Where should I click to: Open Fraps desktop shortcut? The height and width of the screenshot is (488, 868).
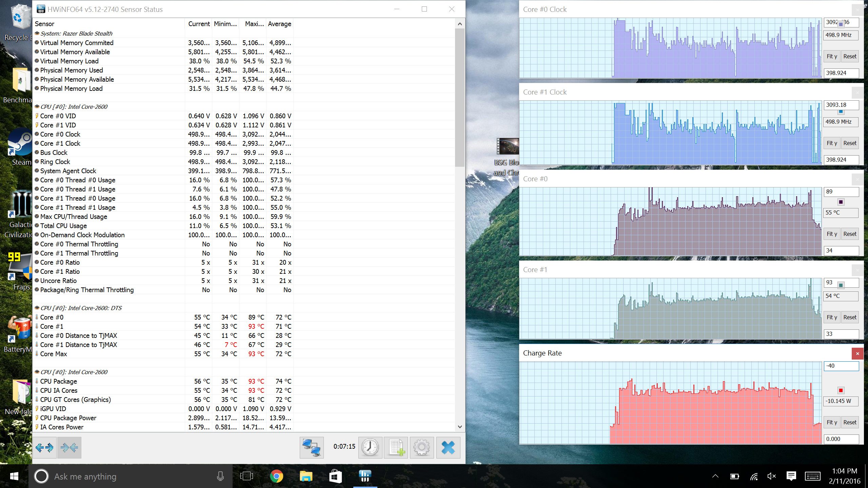tap(20, 272)
